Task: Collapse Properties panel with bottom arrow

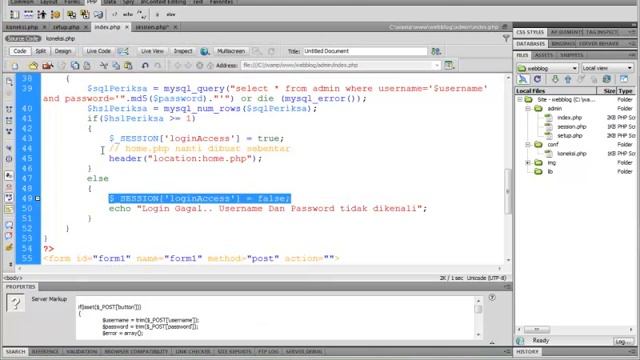Action: coord(492,342)
